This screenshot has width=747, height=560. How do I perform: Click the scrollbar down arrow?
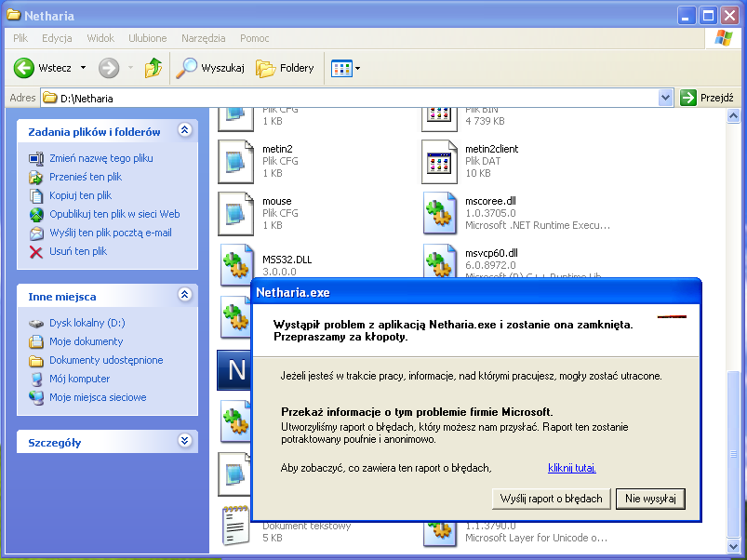click(733, 546)
